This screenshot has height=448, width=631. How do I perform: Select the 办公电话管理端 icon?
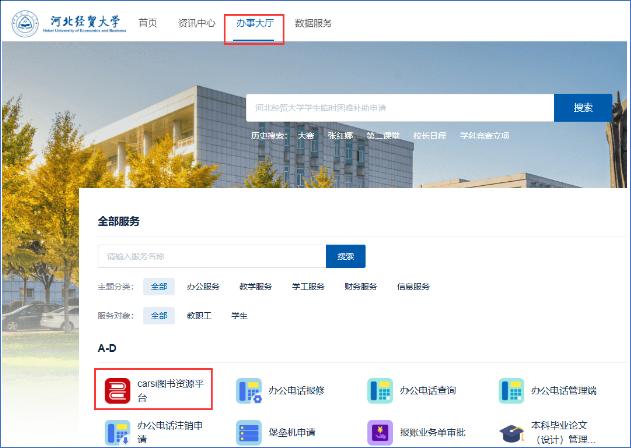[512, 390]
